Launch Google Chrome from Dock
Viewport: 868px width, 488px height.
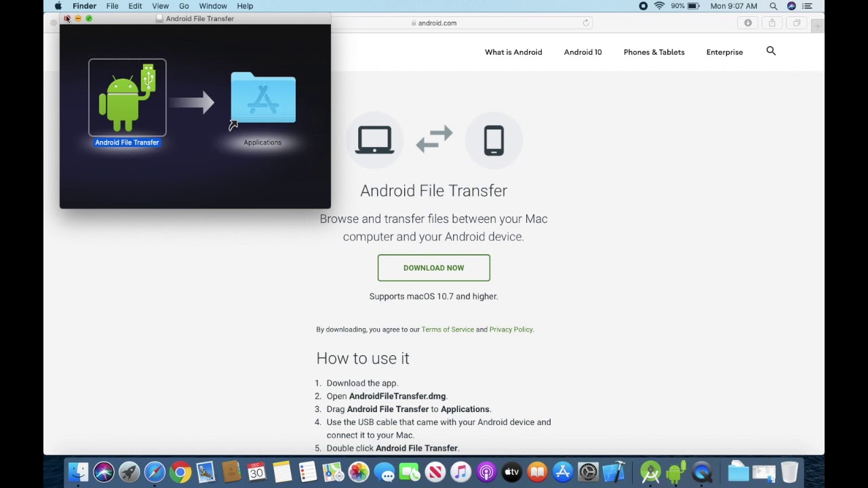click(180, 472)
